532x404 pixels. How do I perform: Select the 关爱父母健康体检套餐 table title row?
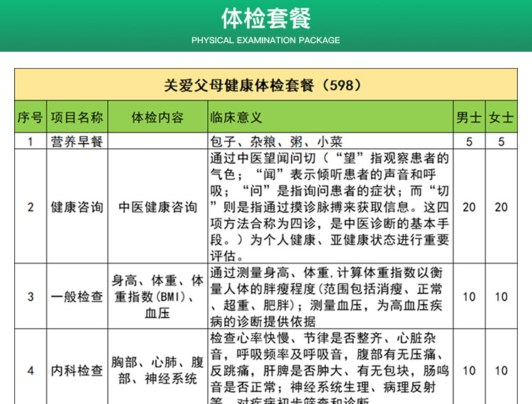pos(265,85)
